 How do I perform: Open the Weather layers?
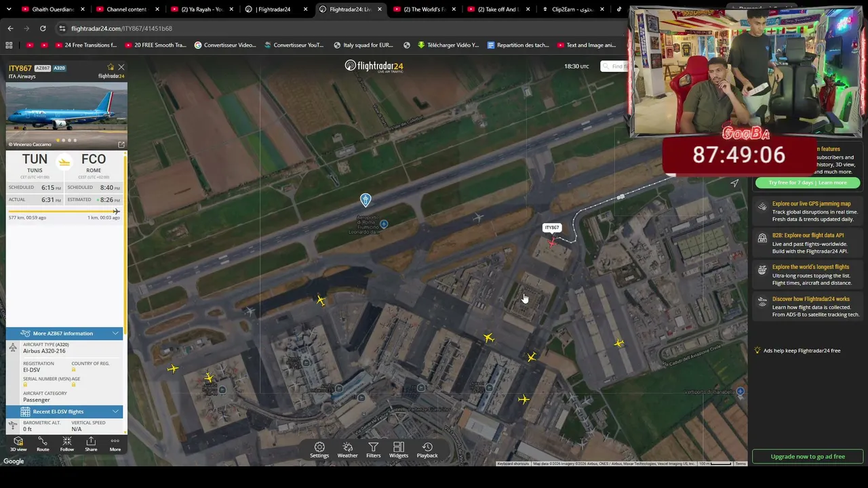347,450
